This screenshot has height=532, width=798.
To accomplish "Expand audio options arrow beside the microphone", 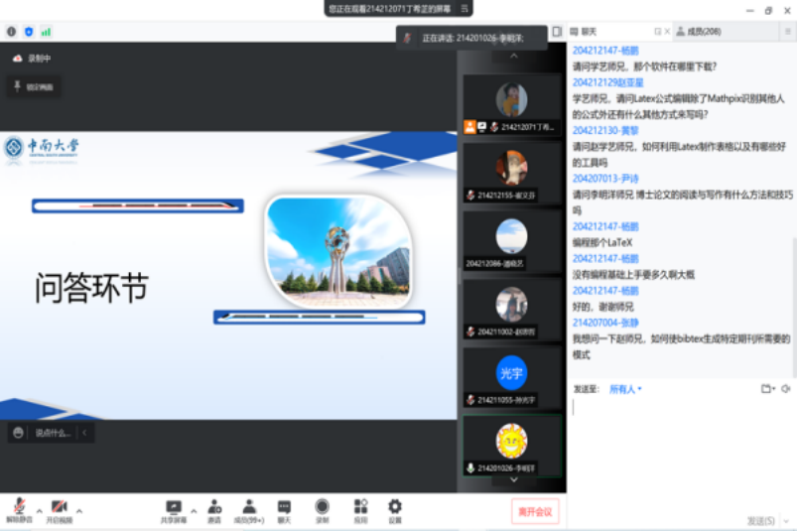I will (39, 510).
